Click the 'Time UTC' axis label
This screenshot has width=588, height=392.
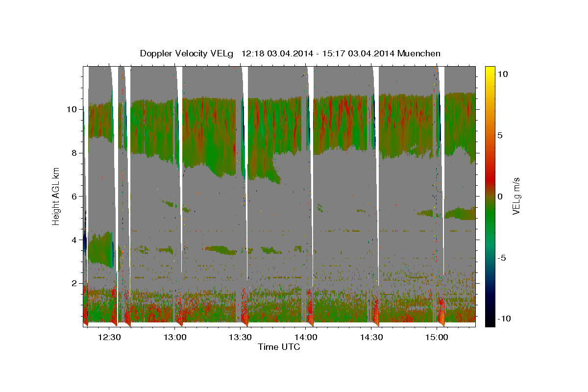click(x=279, y=347)
